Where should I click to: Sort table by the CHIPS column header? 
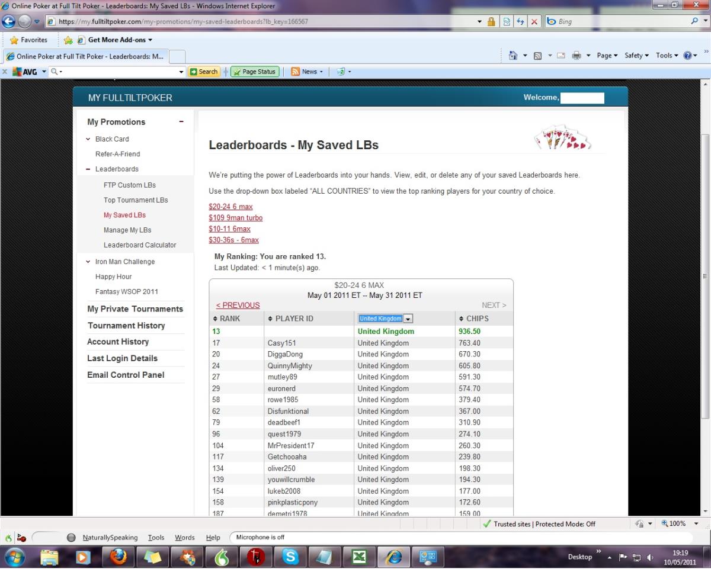(474, 319)
